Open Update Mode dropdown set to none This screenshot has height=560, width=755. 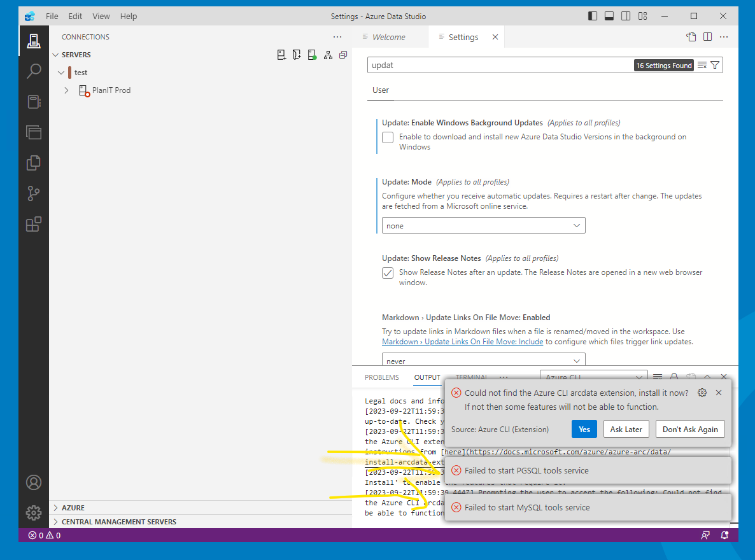(x=483, y=225)
